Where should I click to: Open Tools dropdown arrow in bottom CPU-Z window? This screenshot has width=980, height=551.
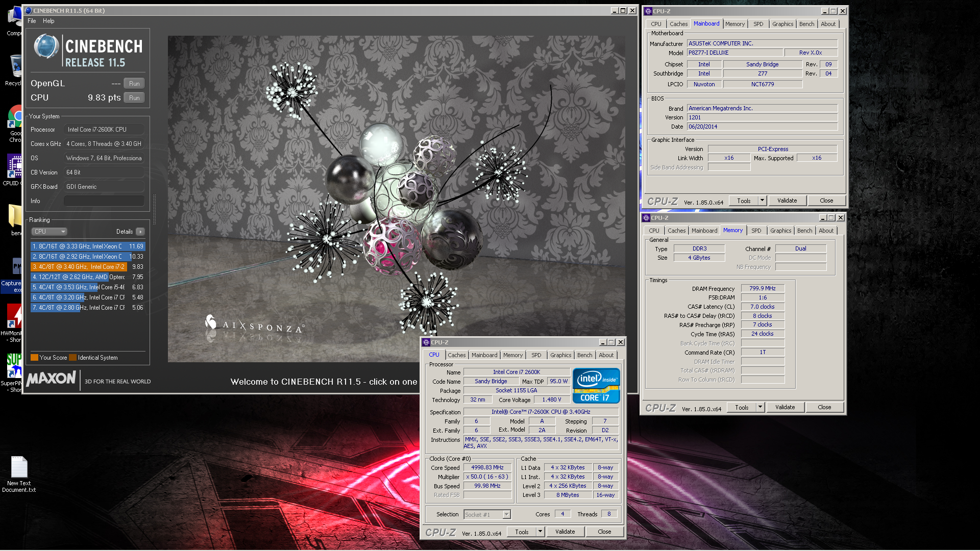pyautogui.click(x=540, y=532)
